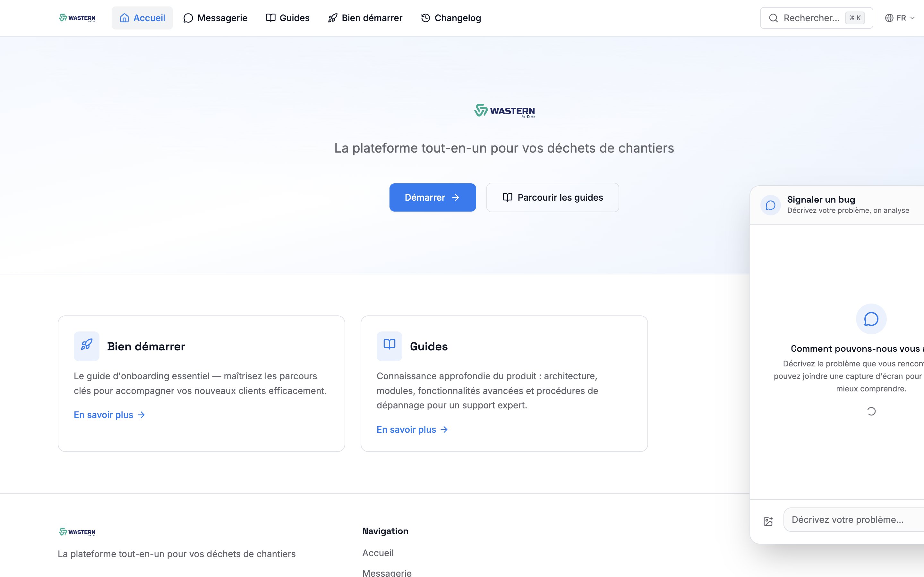Click the rocket icon on the Bien démarrer card

[x=86, y=346]
